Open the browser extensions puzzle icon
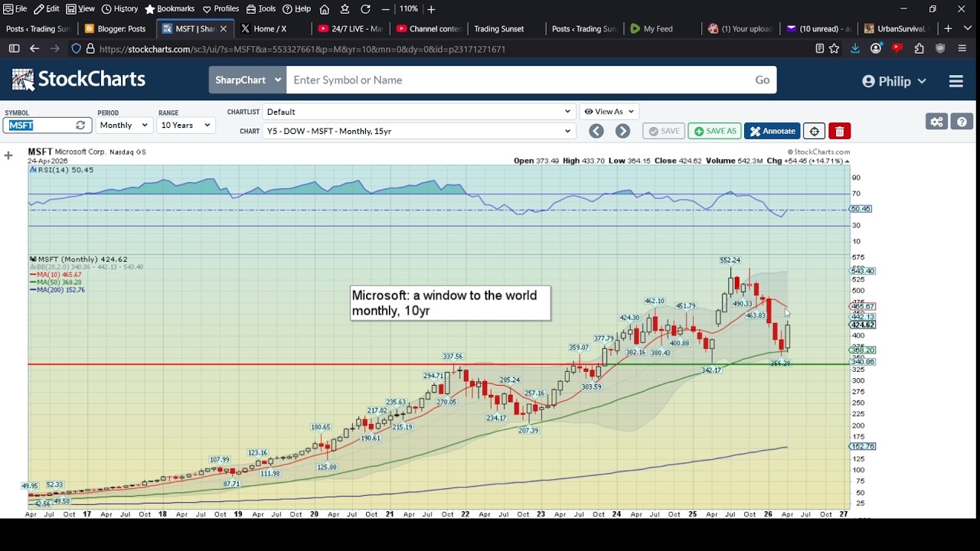Image resolution: width=980 pixels, height=551 pixels. (x=920, y=49)
